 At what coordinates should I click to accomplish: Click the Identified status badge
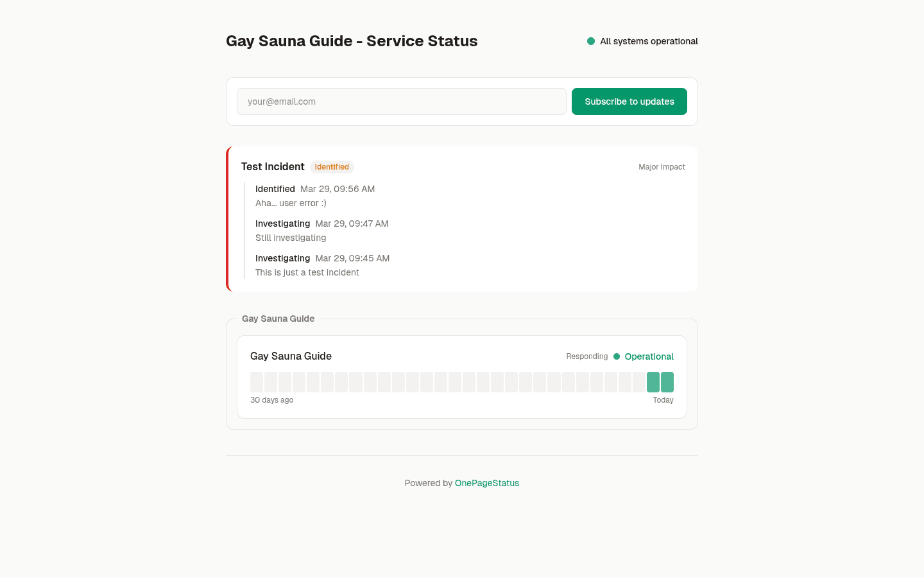(x=332, y=166)
